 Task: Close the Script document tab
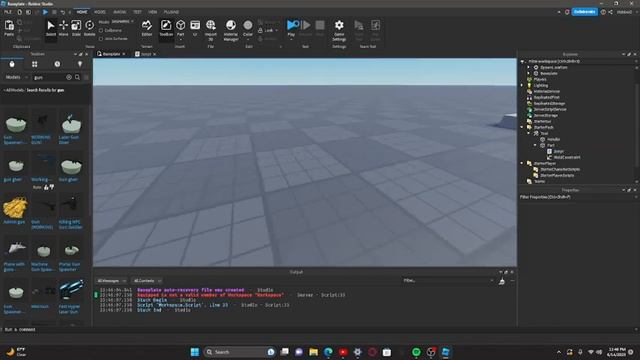[x=155, y=54]
